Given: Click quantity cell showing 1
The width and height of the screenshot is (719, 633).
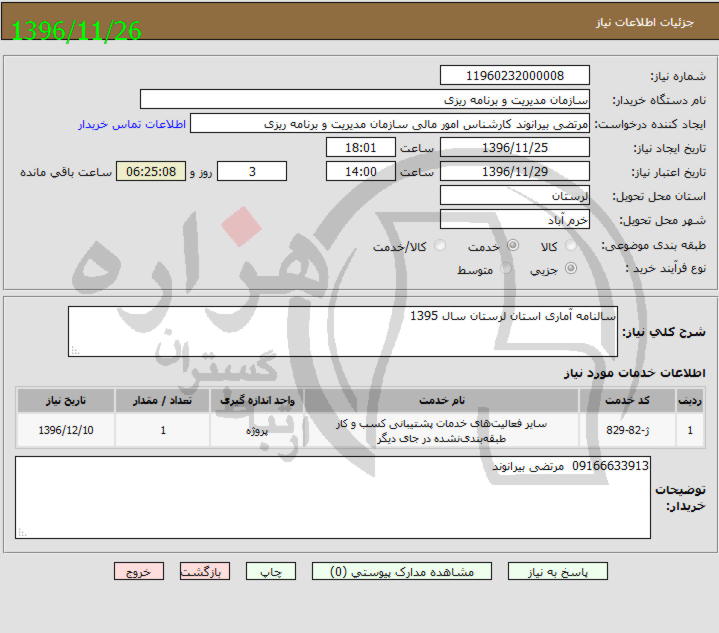Looking at the screenshot, I should [x=162, y=430].
